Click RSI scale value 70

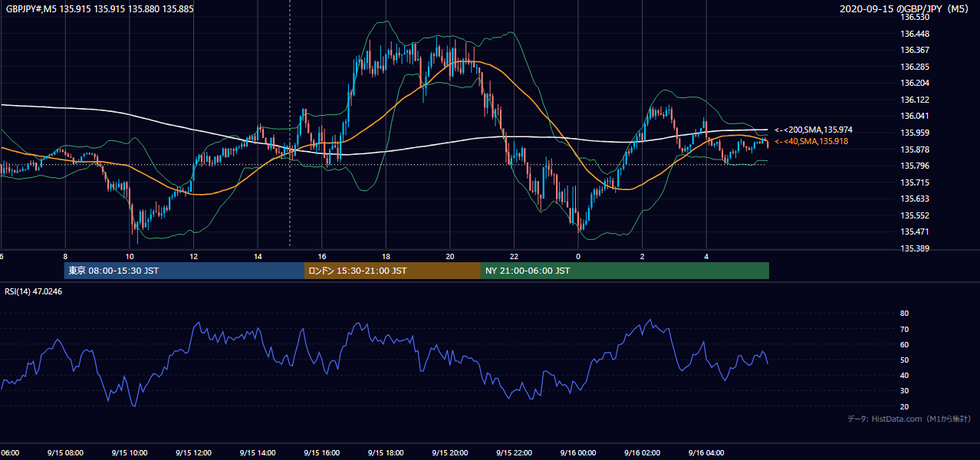coord(904,329)
